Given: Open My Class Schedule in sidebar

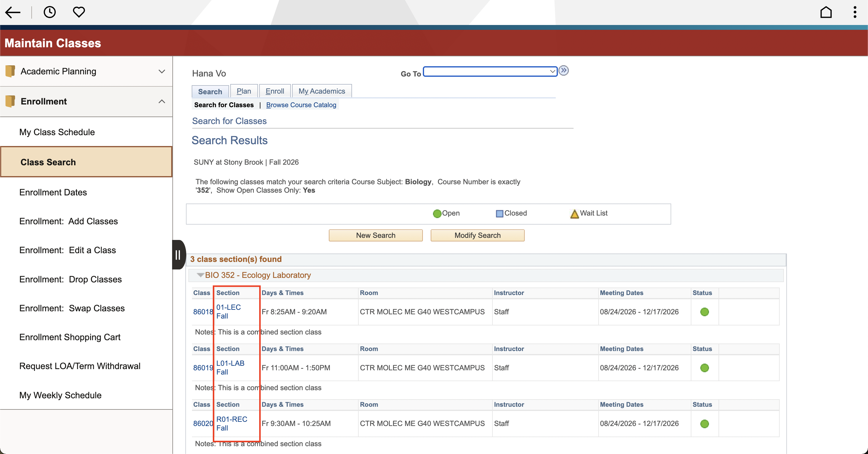Looking at the screenshot, I should coord(86,132).
